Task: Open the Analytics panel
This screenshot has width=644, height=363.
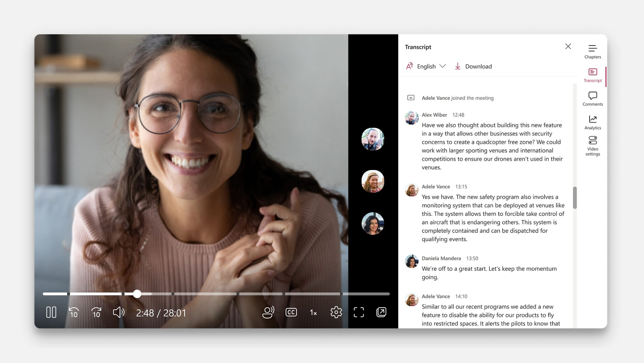Action: 592,122
